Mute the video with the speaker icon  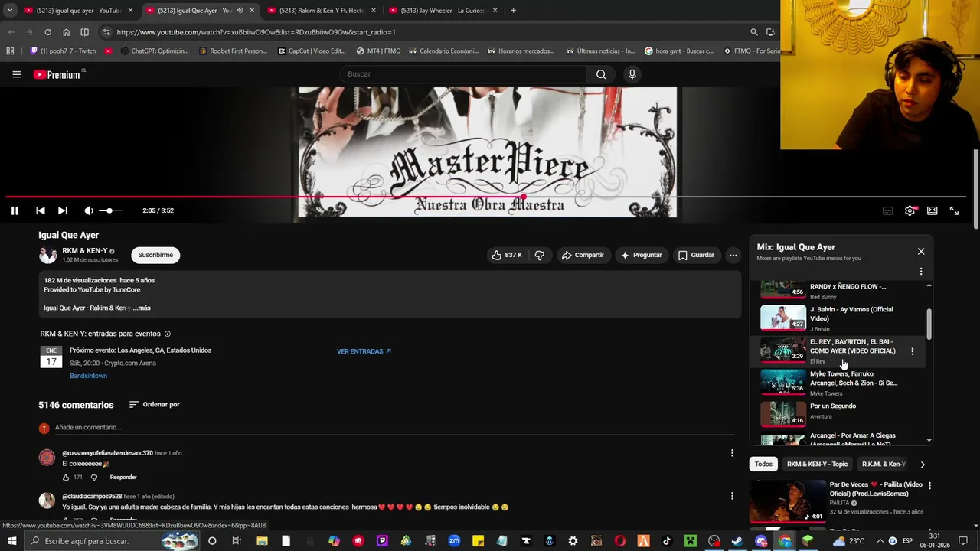click(89, 210)
